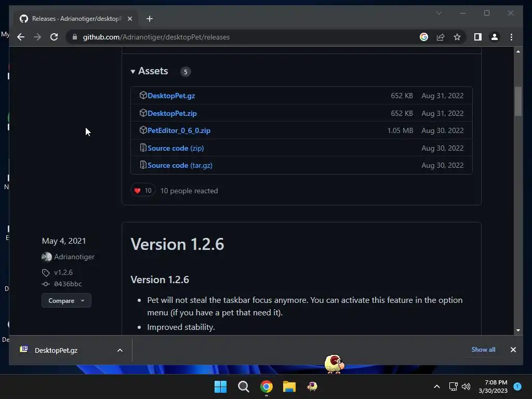Click the browser forward arrow

tap(37, 37)
